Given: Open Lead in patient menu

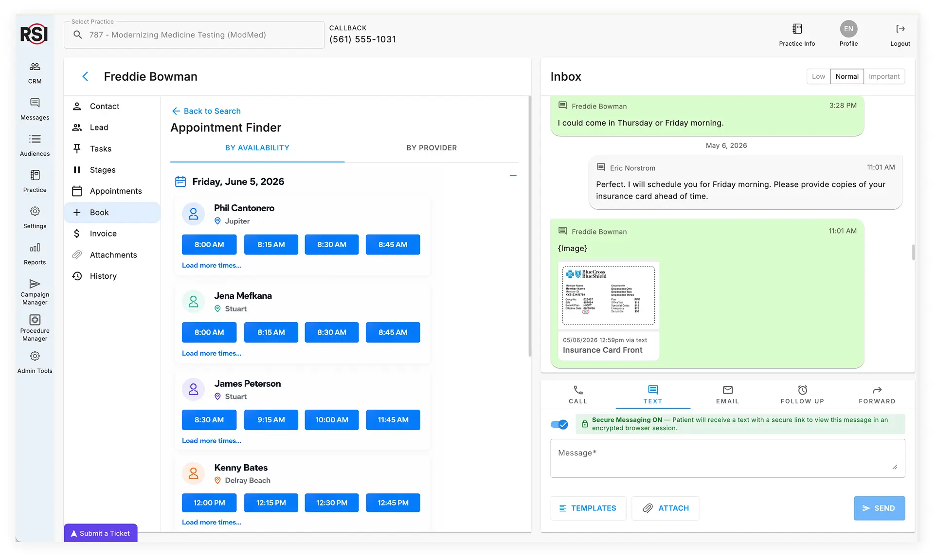Looking at the screenshot, I should pos(112,127).
